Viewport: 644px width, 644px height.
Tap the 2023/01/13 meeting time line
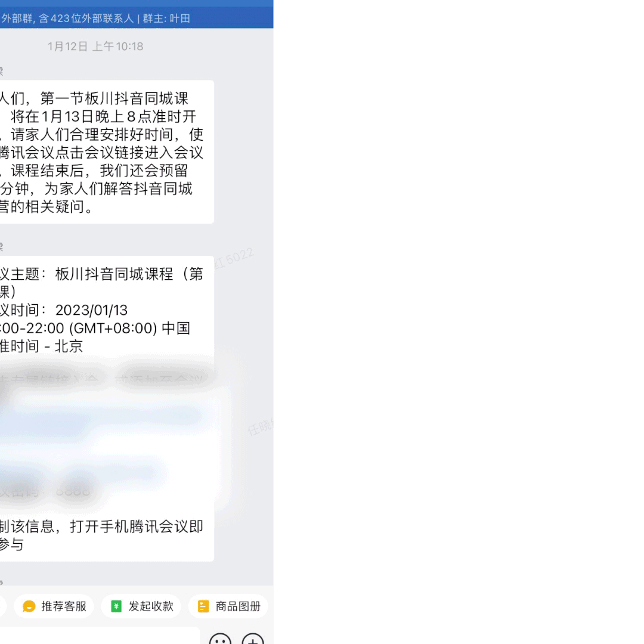(x=64, y=310)
